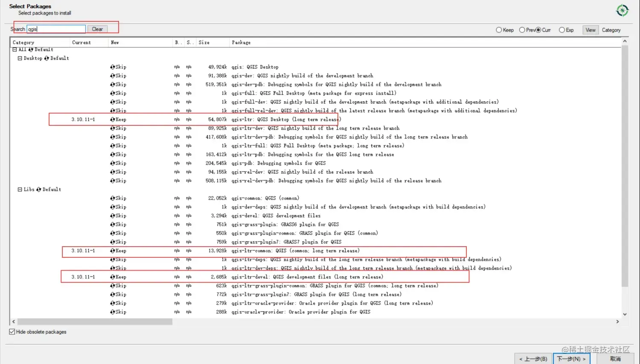This screenshot has height=364, width=640.
Task: Select the Prev radio button
Action: (x=522, y=30)
